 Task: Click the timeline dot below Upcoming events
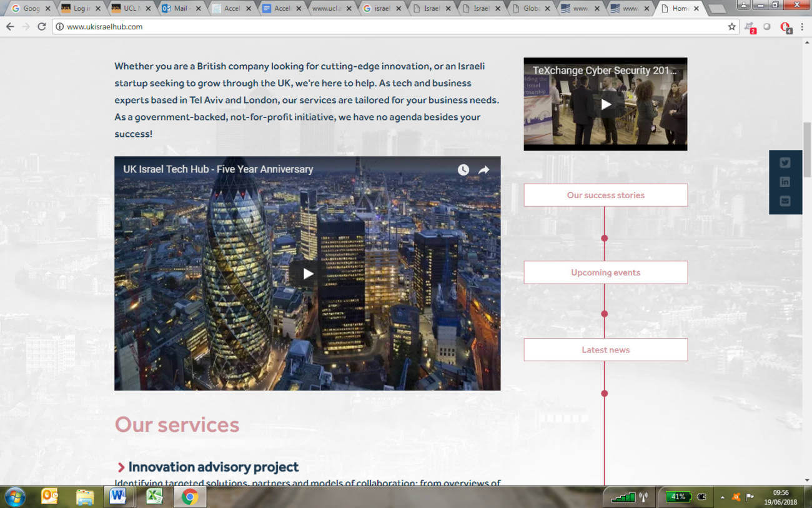pyautogui.click(x=604, y=314)
